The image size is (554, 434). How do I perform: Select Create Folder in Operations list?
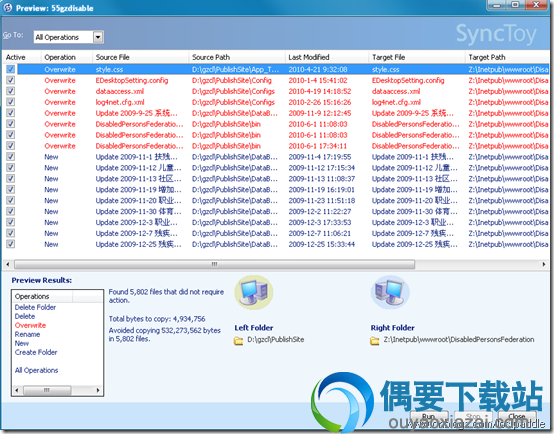click(x=36, y=352)
